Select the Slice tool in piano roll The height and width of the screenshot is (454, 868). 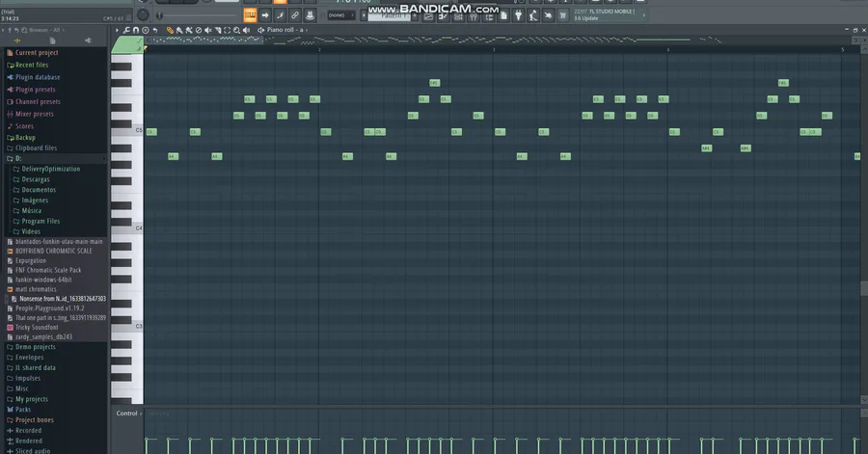[x=218, y=30]
